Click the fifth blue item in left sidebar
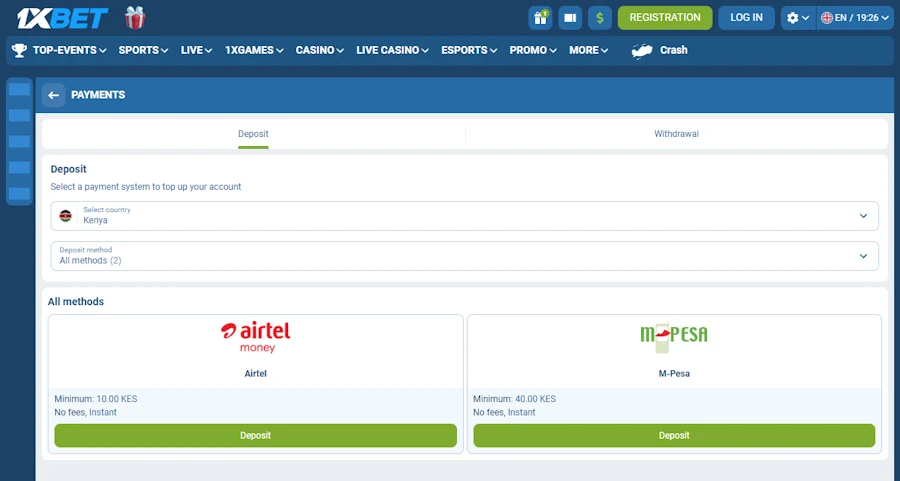The image size is (900, 481). (x=20, y=194)
